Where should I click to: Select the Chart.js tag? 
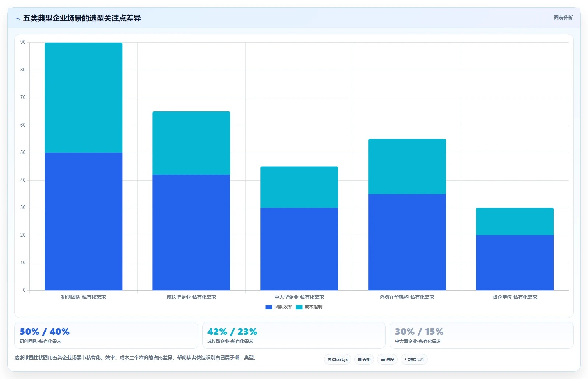[x=338, y=359]
